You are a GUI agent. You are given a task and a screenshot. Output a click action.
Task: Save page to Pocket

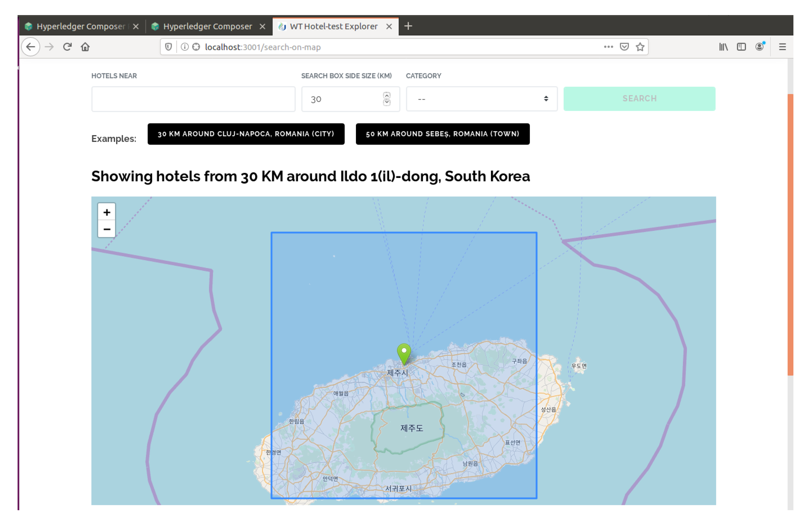[624, 46]
